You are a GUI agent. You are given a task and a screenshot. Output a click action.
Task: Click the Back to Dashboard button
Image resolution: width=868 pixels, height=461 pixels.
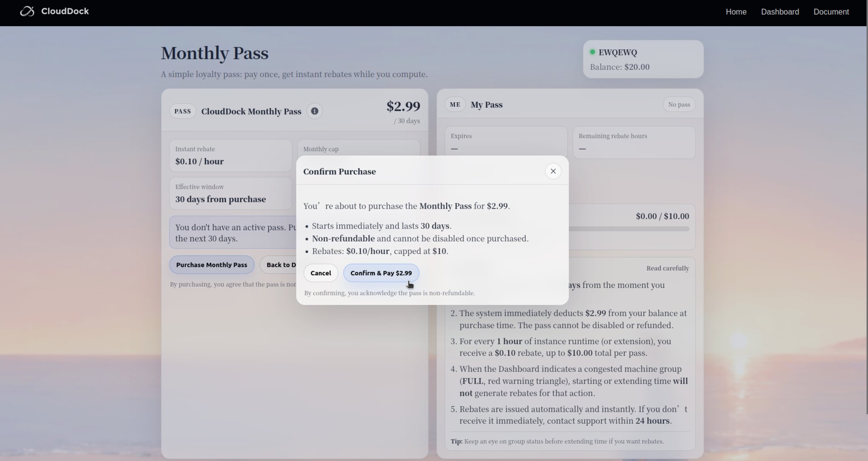coord(278,265)
